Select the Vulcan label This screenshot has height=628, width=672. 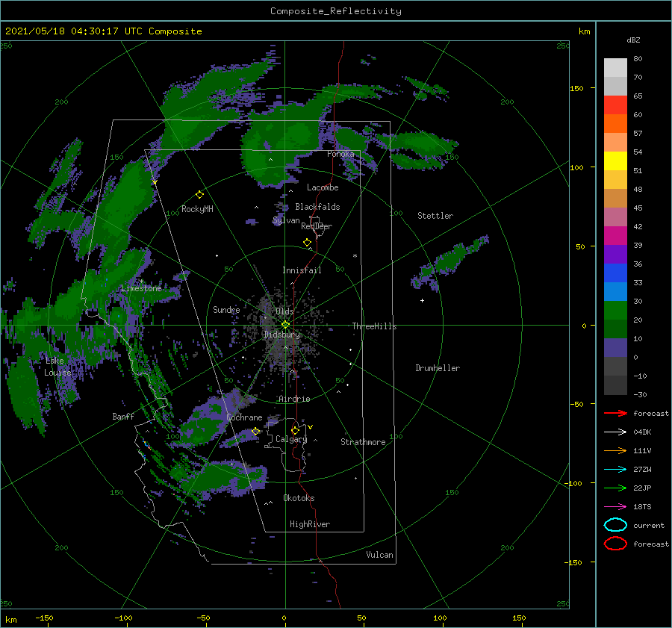pos(379,555)
